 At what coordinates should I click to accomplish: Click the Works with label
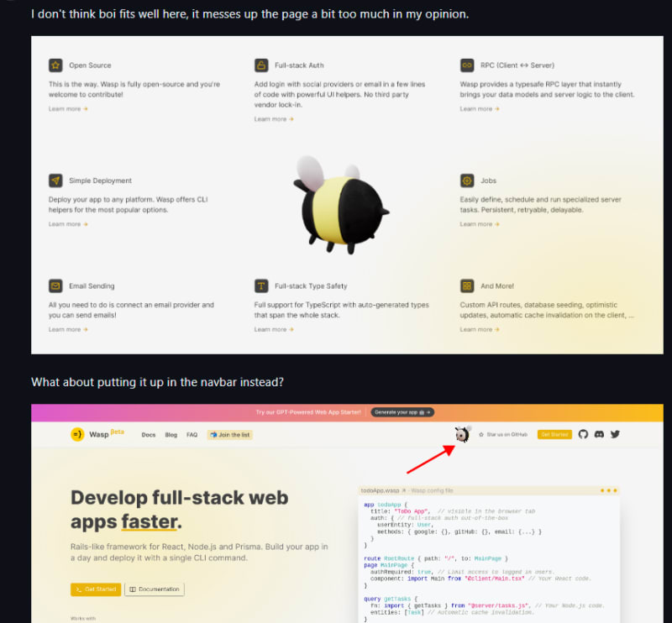tap(83, 618)
